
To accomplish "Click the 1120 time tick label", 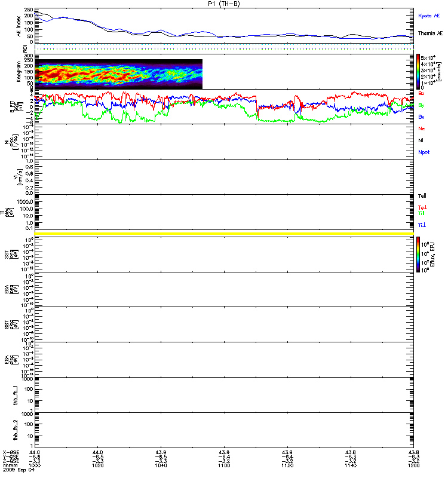I will 287,465.
